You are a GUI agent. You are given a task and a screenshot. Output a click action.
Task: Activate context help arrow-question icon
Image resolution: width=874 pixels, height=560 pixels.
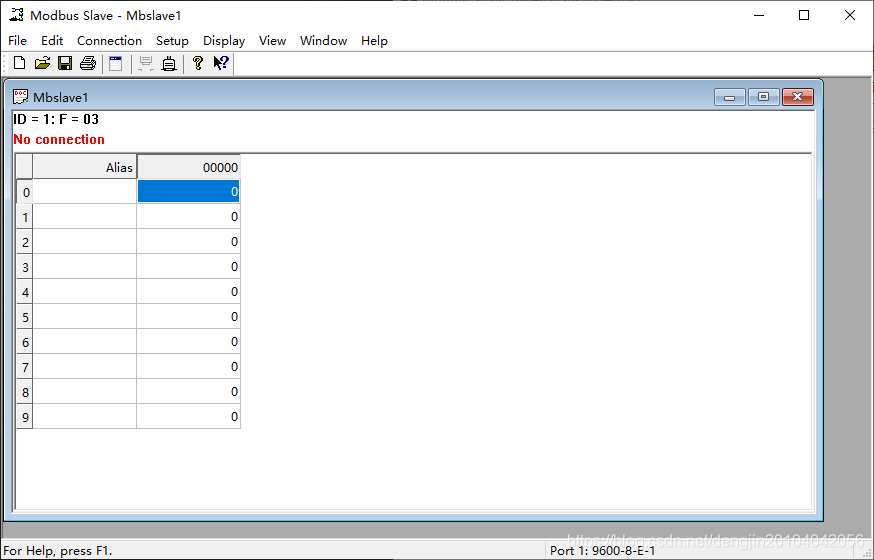click(221, 63)
